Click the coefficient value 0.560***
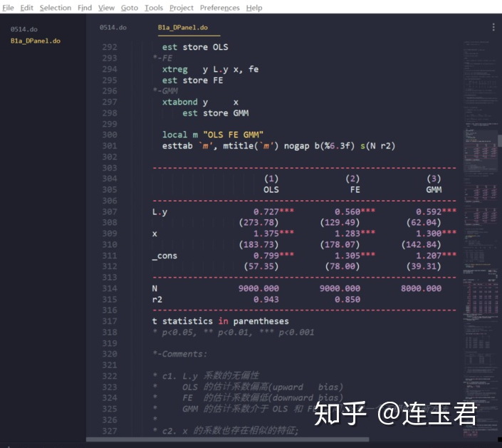 tap(355, 212)
